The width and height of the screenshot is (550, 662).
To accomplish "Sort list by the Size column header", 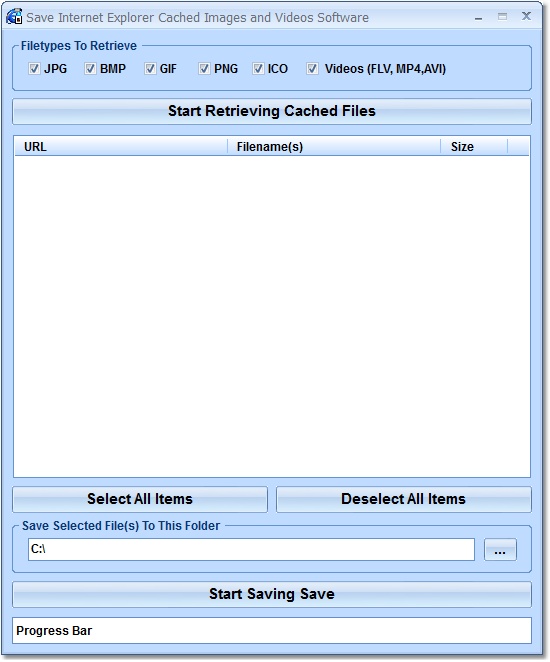I will coord(474,147).
